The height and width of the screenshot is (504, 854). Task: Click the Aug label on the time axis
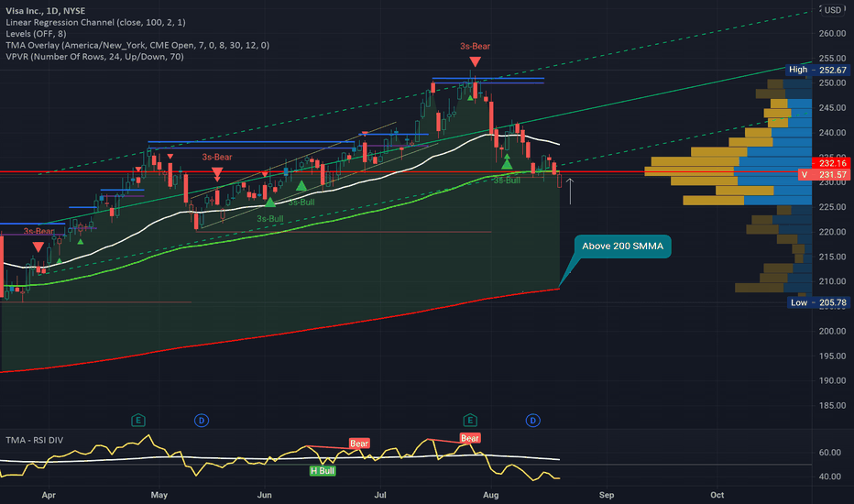pos(491,495)
